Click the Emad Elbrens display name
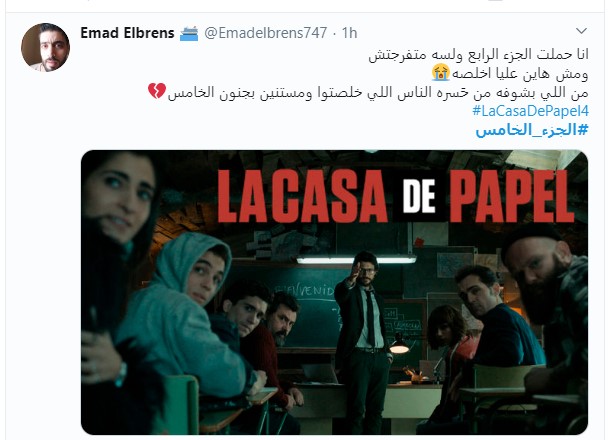 click(127, 33)
